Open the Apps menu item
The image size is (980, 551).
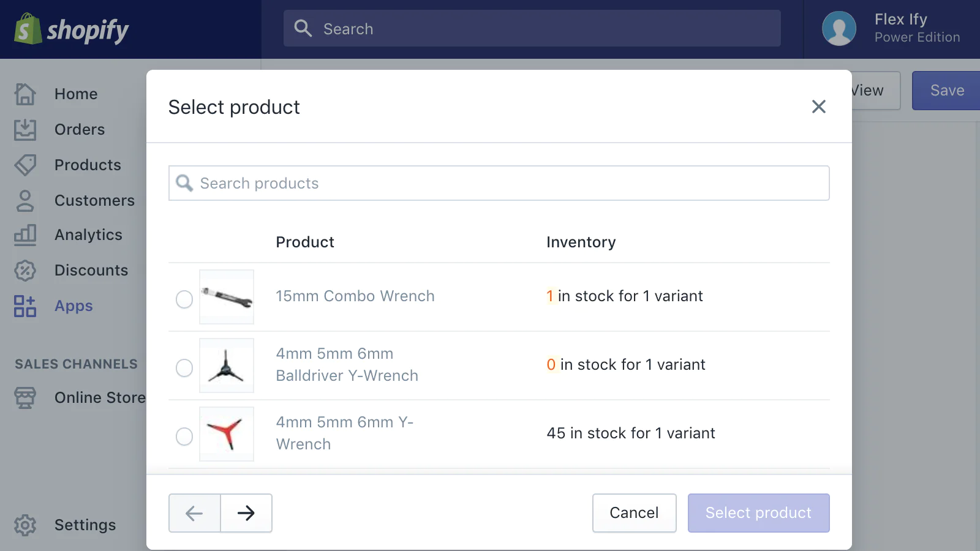pyautogui.click(x=73, y=306)
